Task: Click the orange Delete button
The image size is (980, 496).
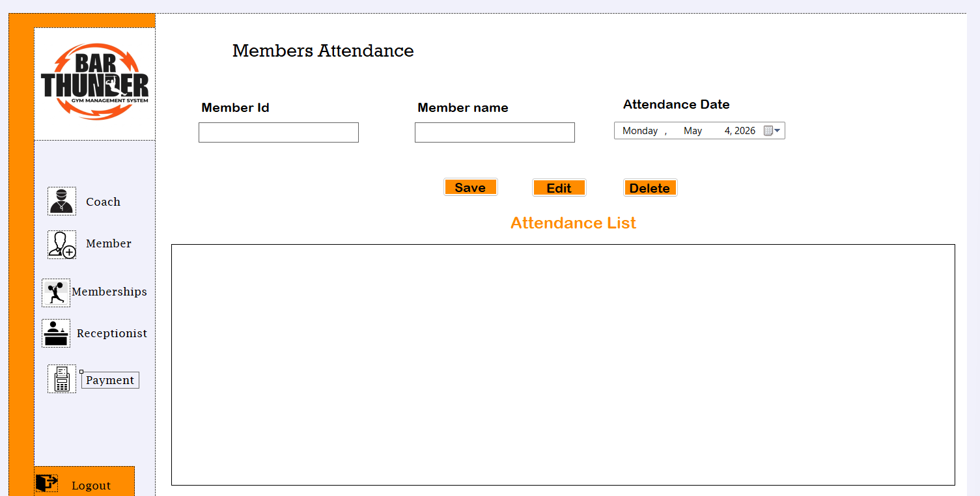Action: click(x=650, y=188)
